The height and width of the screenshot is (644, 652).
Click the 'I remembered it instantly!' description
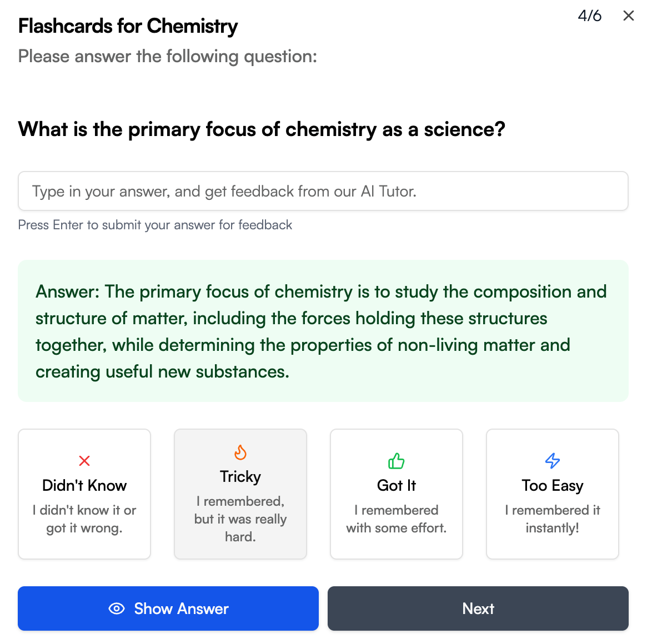pos(553,519)
